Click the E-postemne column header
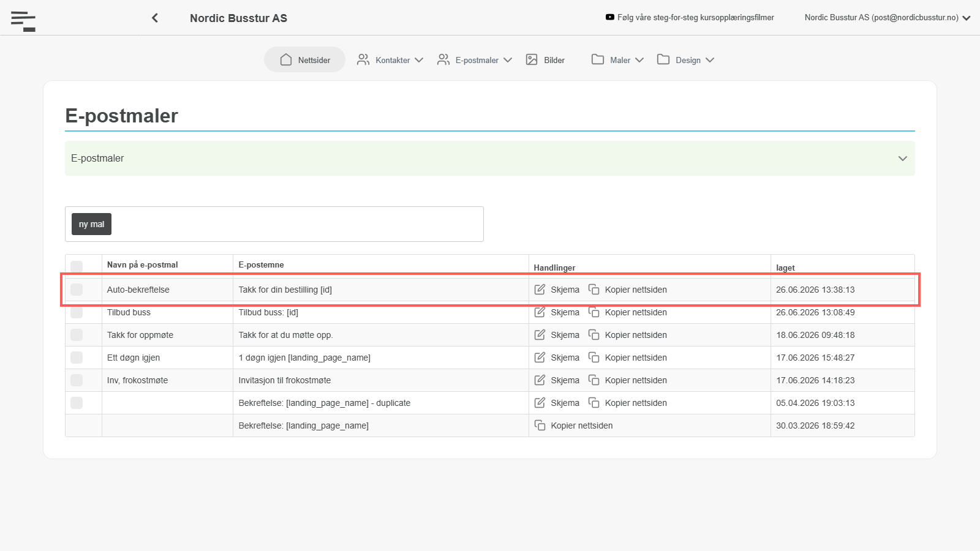Image resolution: width=980 pixels, height=551 pixels. (x=261, y=264)
